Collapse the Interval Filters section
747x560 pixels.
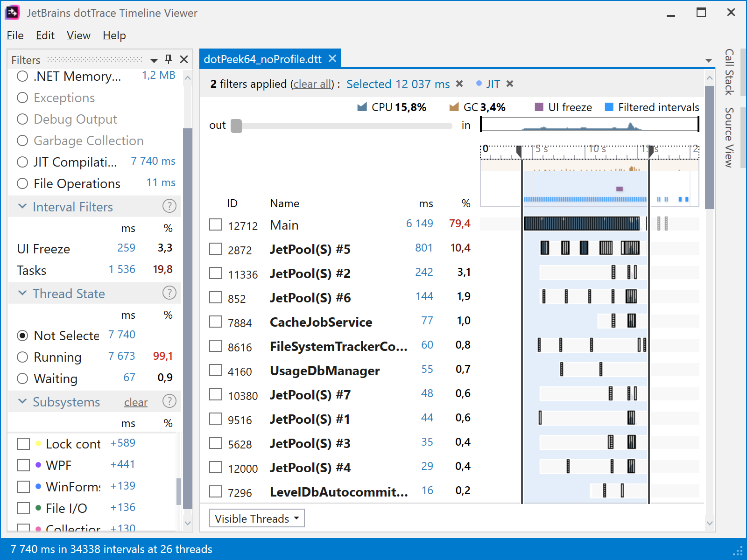click(x=22, y=206)
